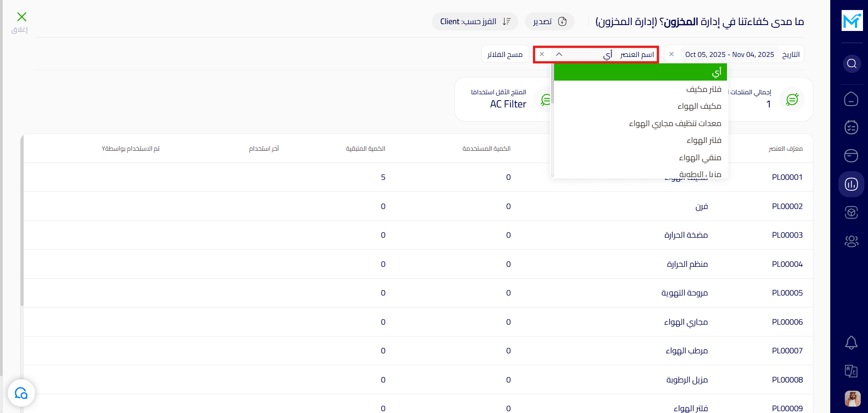This screenshot has width=868, height=413.
Task: Click the آخر استخدام column header
Action: (264, 148)
